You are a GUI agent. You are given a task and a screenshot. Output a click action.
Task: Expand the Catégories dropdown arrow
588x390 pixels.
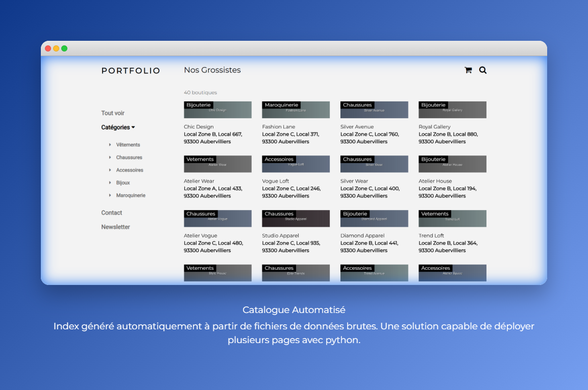pos(133,127)
